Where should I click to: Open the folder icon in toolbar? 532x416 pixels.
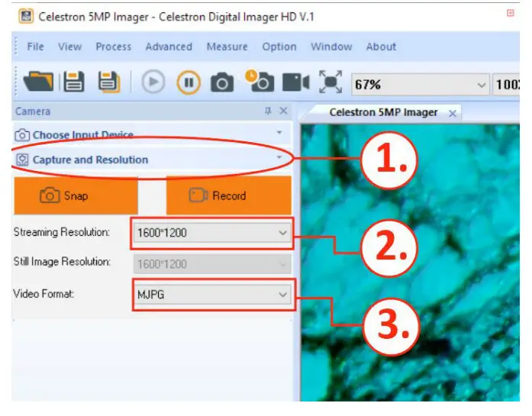click(38, 82)
